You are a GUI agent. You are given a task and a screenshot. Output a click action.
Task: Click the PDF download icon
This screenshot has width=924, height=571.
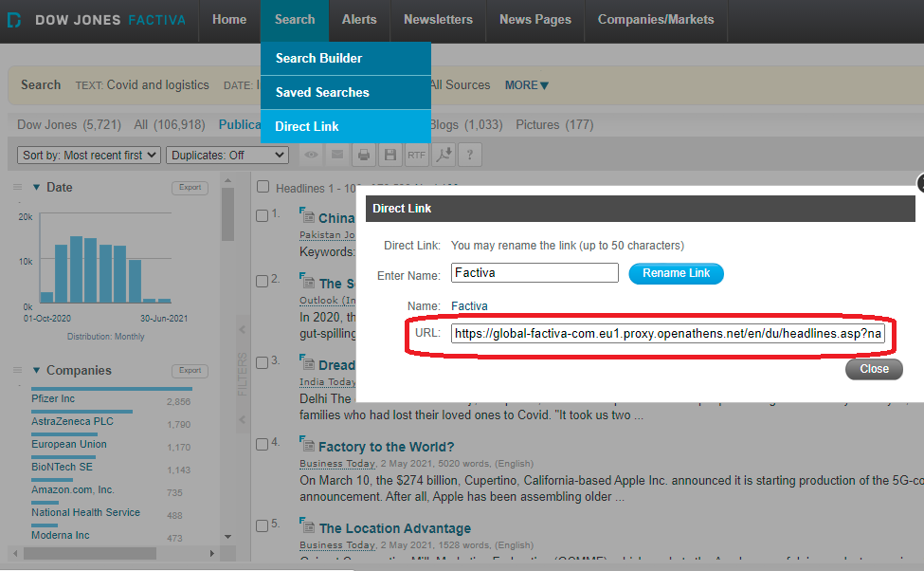pyautogui.click(x=443, y=155)
